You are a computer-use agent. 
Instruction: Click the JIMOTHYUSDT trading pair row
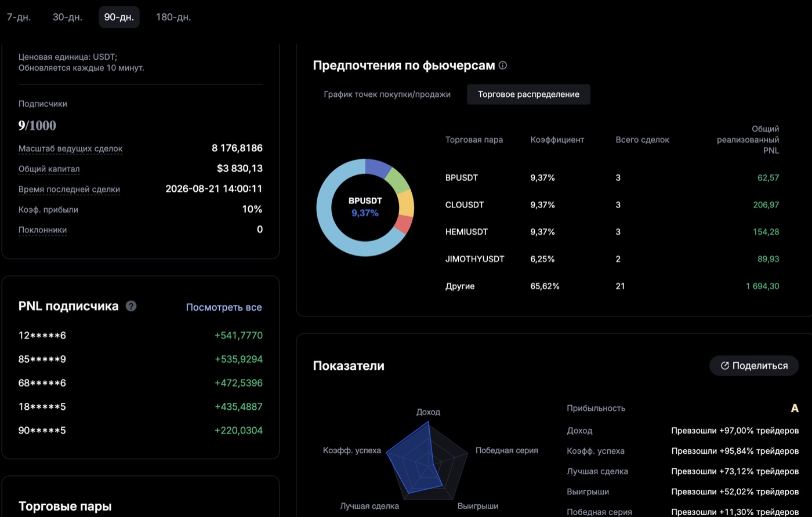tap(612, 259)
